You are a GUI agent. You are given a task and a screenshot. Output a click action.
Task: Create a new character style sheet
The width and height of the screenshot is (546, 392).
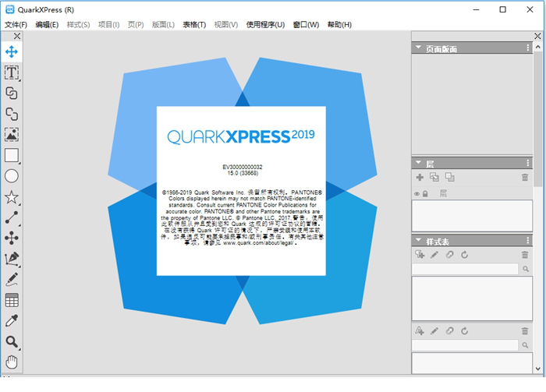coord(420,330)
